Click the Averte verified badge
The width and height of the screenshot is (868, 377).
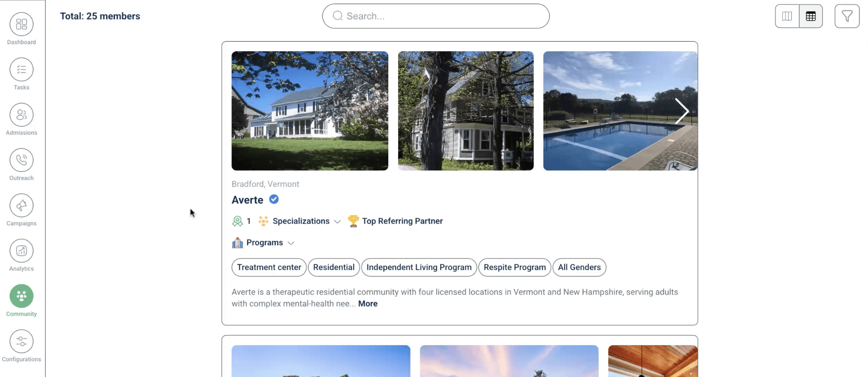pos(274,200)
